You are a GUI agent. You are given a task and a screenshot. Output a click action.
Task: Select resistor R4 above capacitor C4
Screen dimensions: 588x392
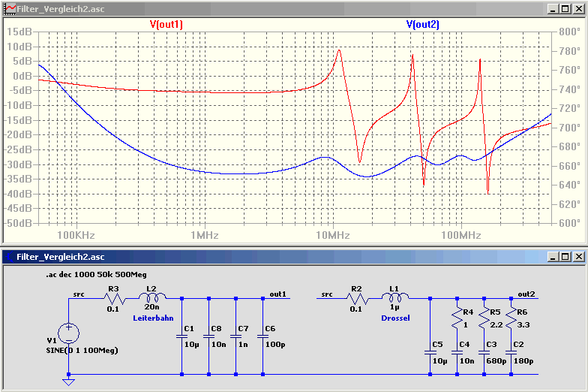pyautogui.click(x=457, y=318)
